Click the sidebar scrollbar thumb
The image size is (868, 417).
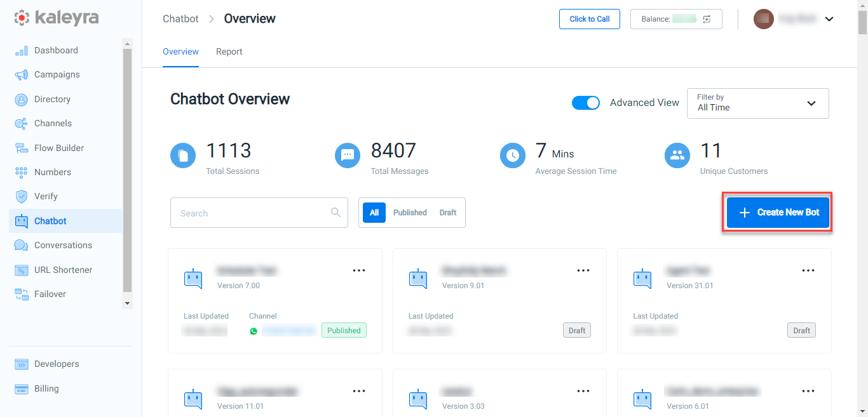point(127,171)
